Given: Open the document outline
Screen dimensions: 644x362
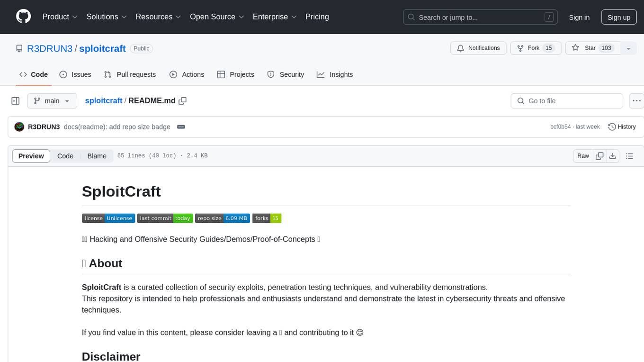Looking at the screenshot, I should click(x=629, y=156).
